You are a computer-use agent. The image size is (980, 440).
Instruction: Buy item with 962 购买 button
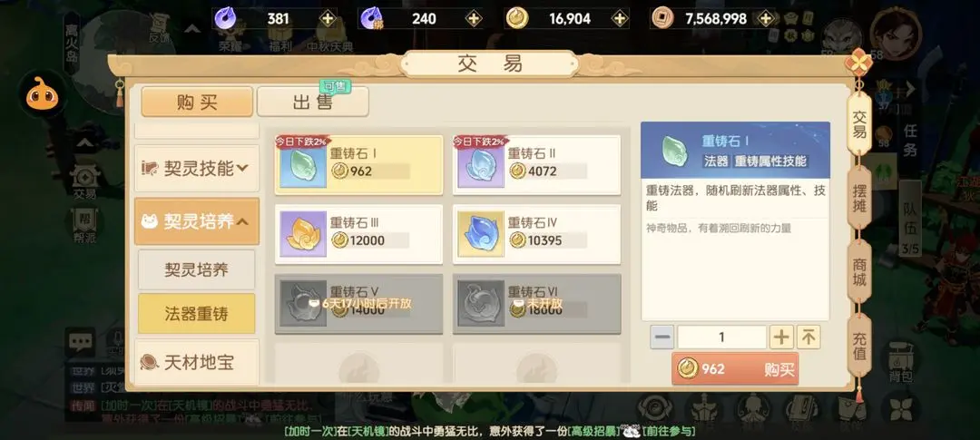[735, 369]
